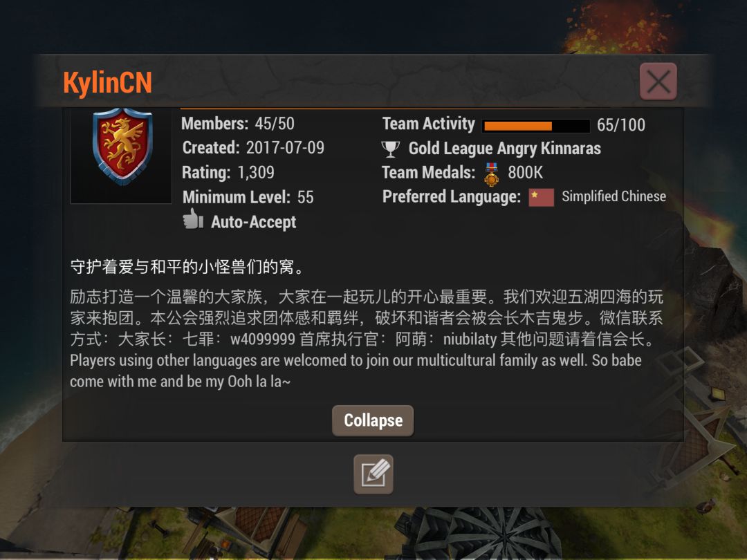
Task: Tap the Auto-Accept thumbs up icon
Action: (x=194, y=220)
